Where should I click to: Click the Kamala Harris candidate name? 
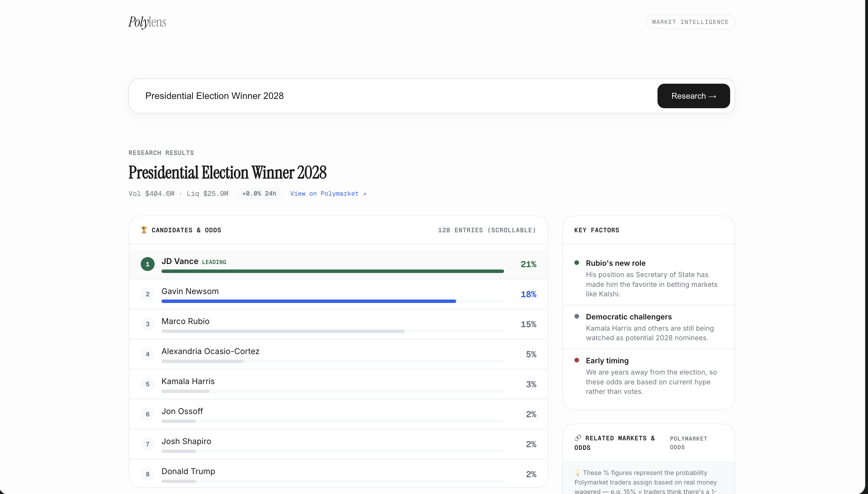pyautogui.click(x=188, y=381)
